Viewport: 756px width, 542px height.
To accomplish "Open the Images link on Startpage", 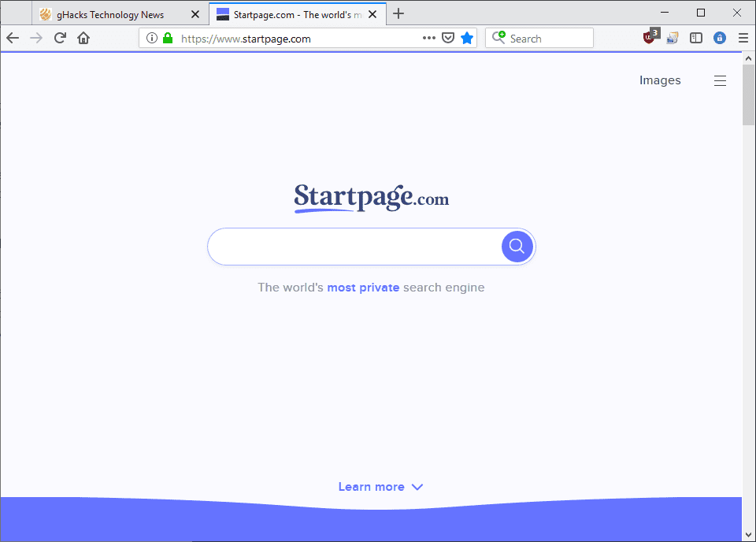I will tap(660, 80).
